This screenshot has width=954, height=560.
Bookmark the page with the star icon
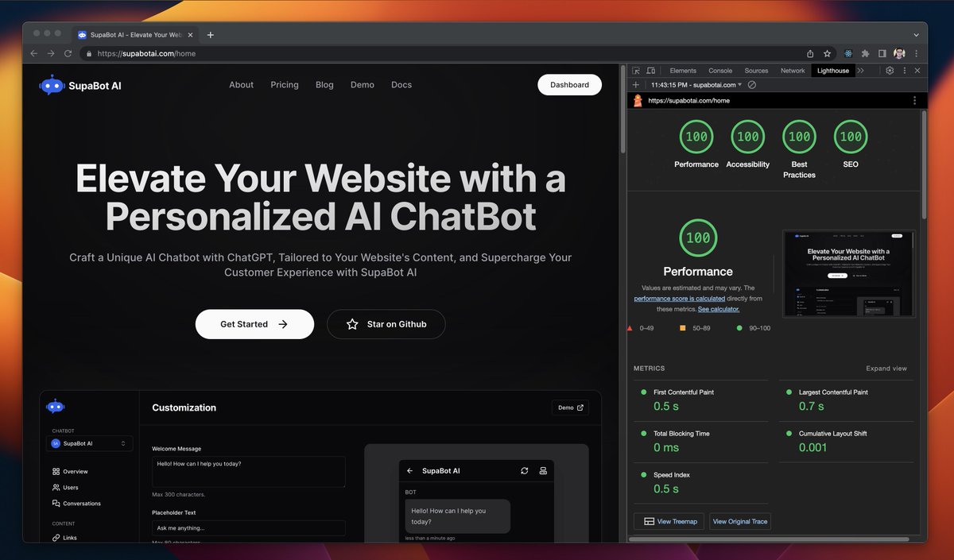pyautogui.click(x=827, y=53)
